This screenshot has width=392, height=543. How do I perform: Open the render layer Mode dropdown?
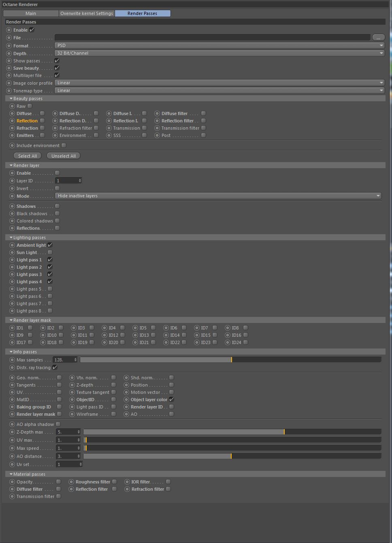218,196
